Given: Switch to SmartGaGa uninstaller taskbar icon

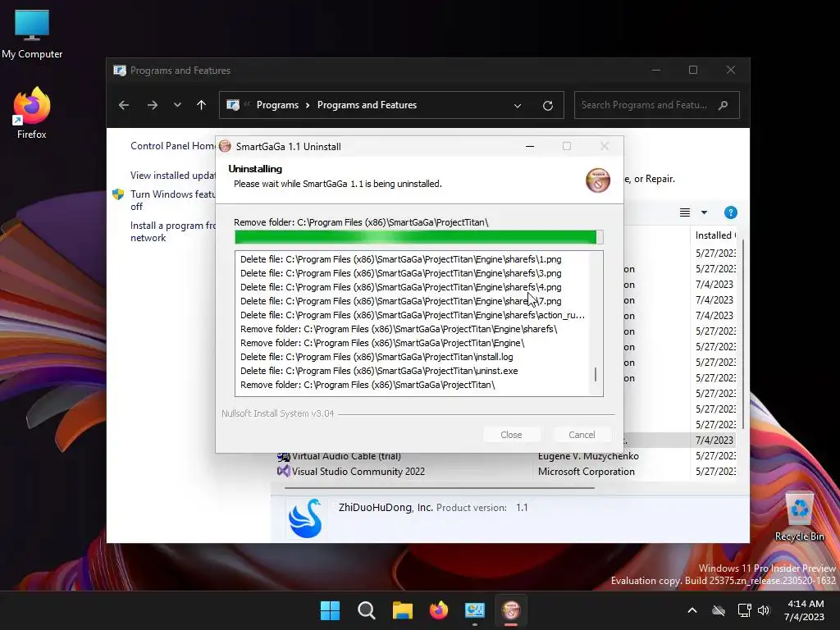Looking at the screenshot, I should click(511, 610).
